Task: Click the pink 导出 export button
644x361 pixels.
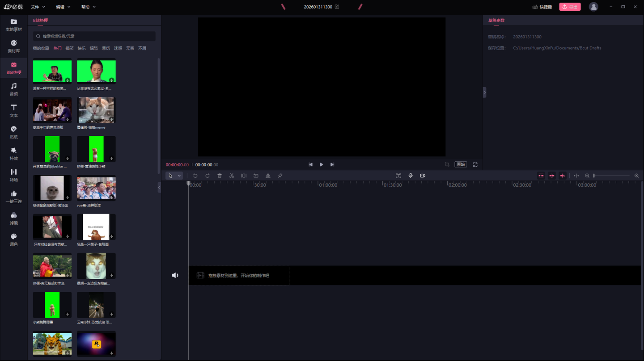Action: 570,7
